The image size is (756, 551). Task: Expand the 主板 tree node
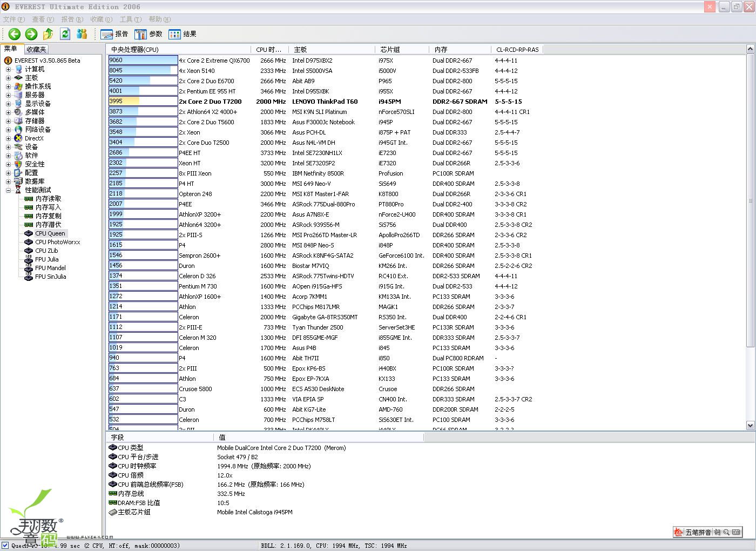pos(8,78)
